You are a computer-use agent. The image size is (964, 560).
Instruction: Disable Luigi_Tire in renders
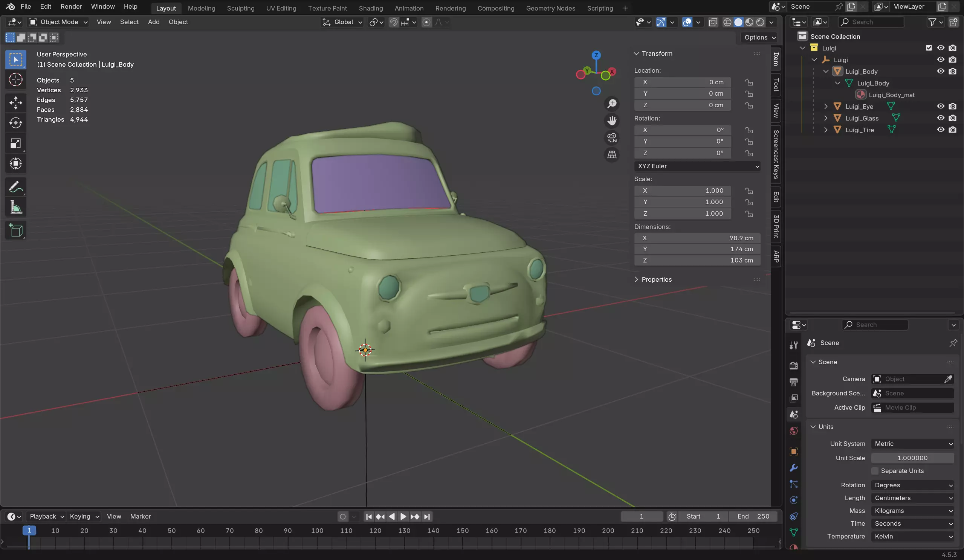tap(953, 130)
